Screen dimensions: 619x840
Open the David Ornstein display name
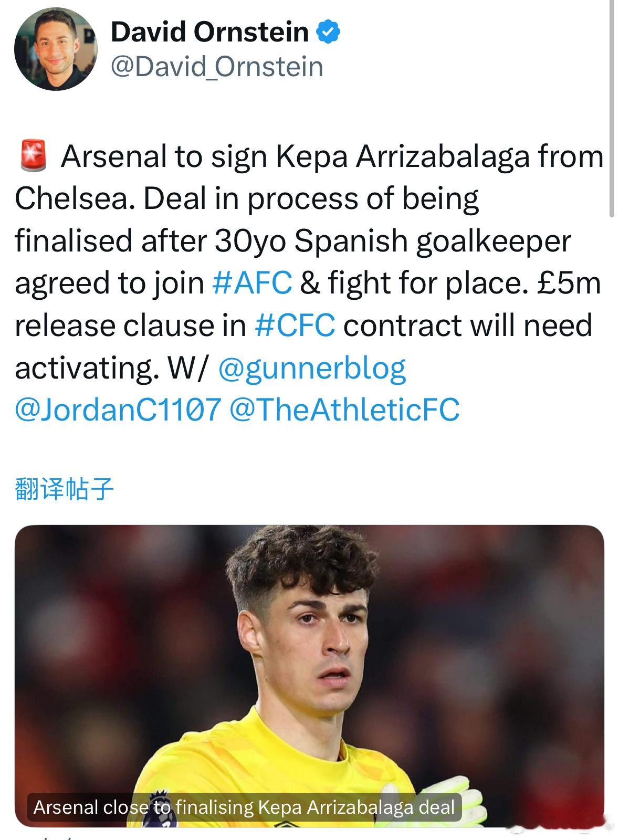pyautogui.click(x=209, y=32)
